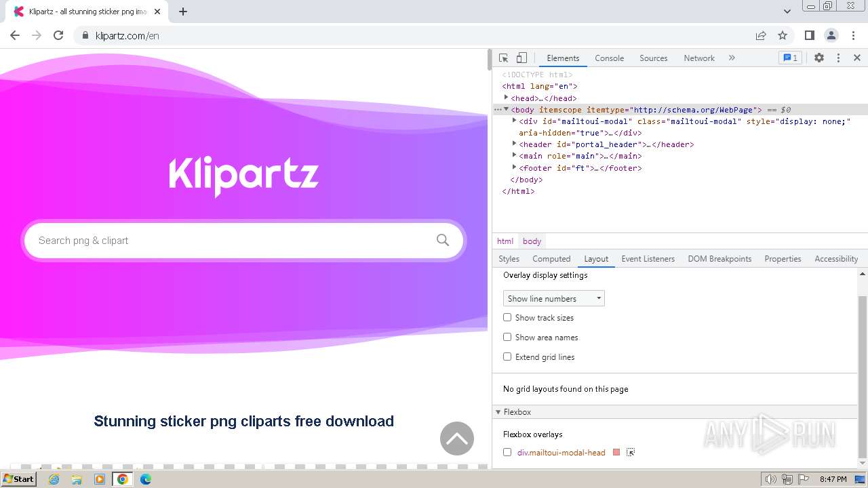Expand the main role node
Image resolution: width=868 pixels, height=488 pixels.
coord(514,155)
